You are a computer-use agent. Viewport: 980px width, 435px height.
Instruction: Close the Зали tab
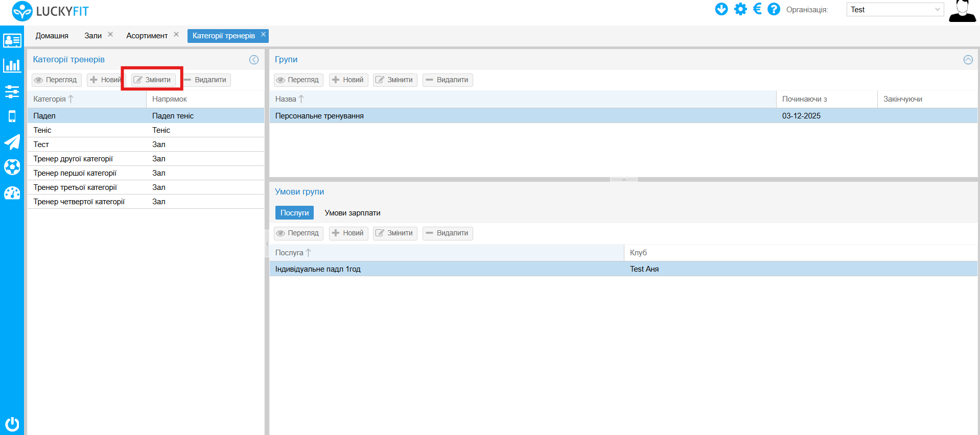click(110, 34)
